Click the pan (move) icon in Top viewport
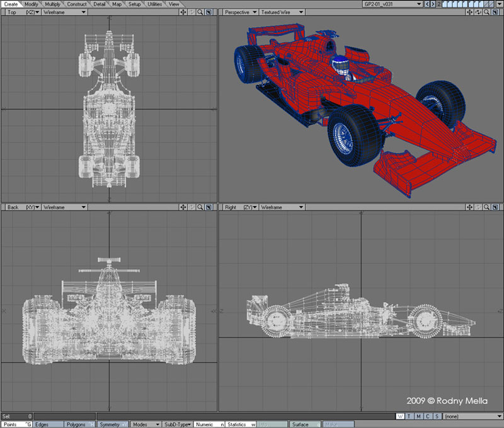The width and height of the screenshot is (504, 428). 183,12
